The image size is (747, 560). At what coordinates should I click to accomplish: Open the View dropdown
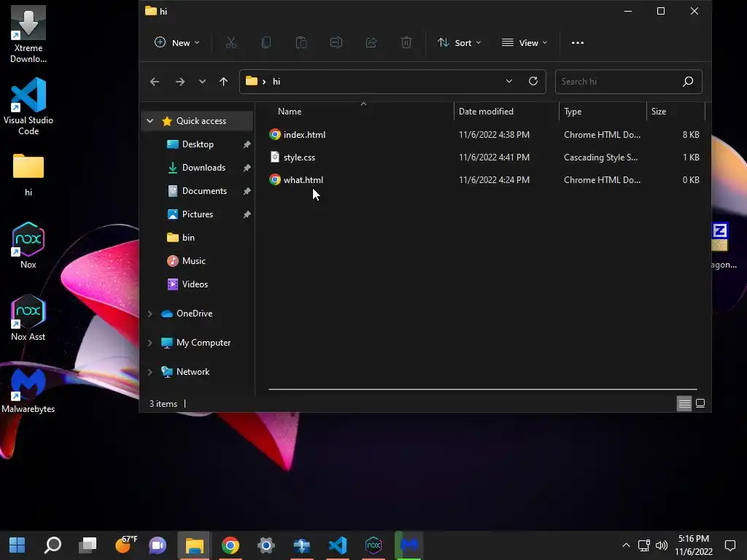[525, 43]
